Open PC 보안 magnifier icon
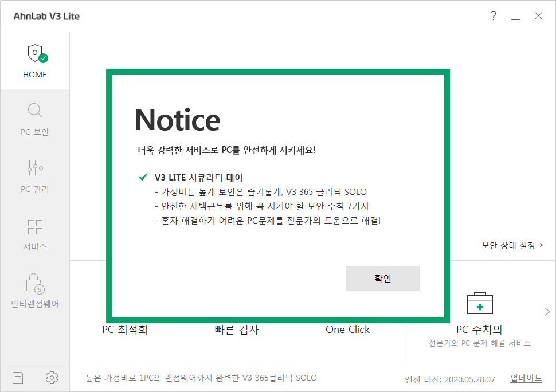The height and width of the screenshot is (392, 556). click(x=35, y=110)
